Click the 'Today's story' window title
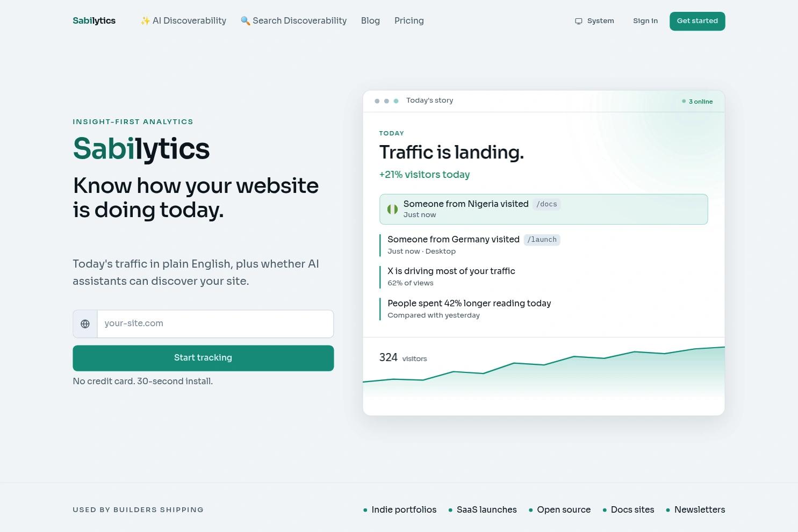Image resolution: width=798 pixels, height=532 pixels. (429, 100)
